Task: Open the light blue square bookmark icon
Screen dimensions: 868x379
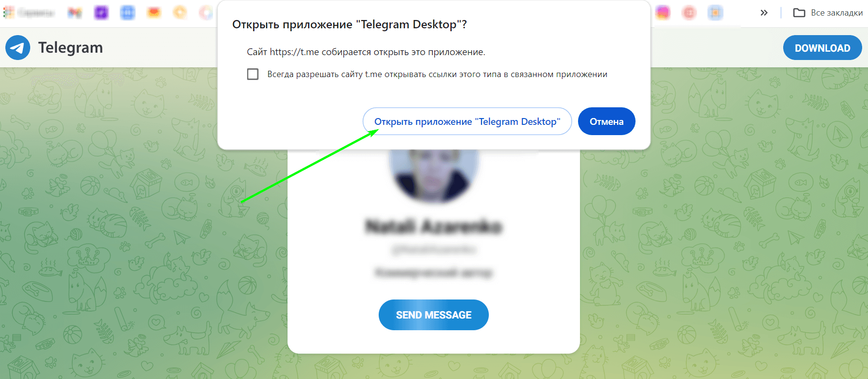Action: click(715, 13)
